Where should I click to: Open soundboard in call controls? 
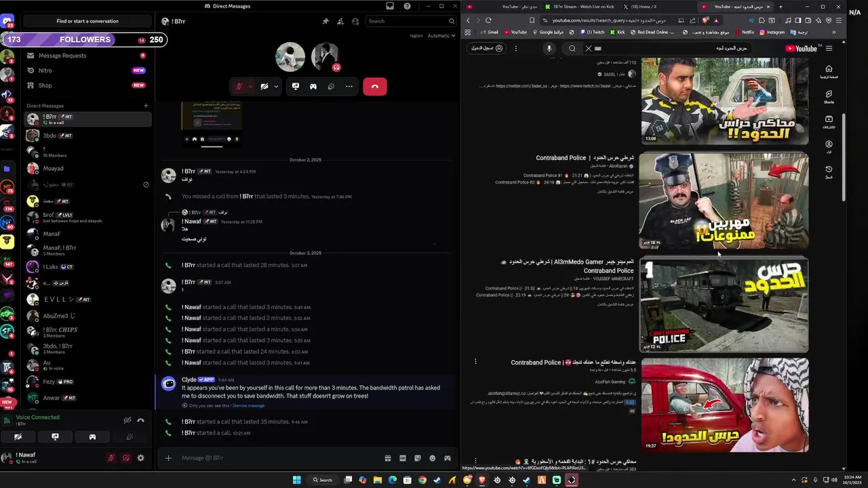(x=331, y=87)
